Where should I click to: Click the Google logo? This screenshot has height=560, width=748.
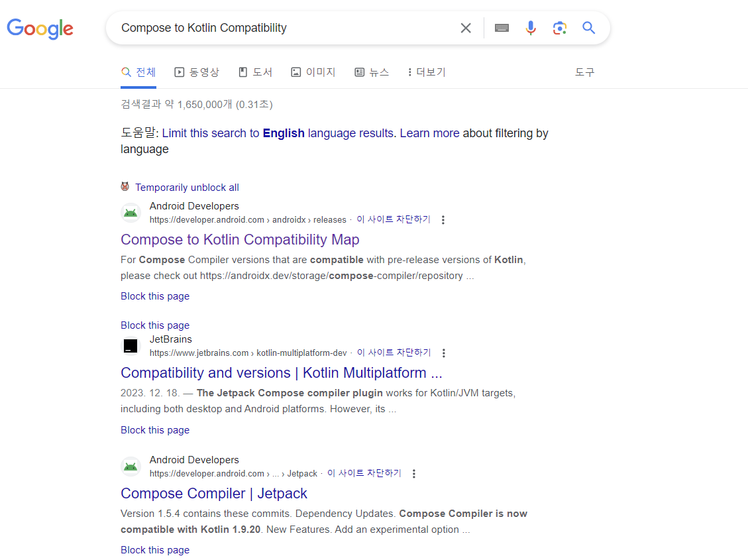pyautogui.click(x=40, y=28)
